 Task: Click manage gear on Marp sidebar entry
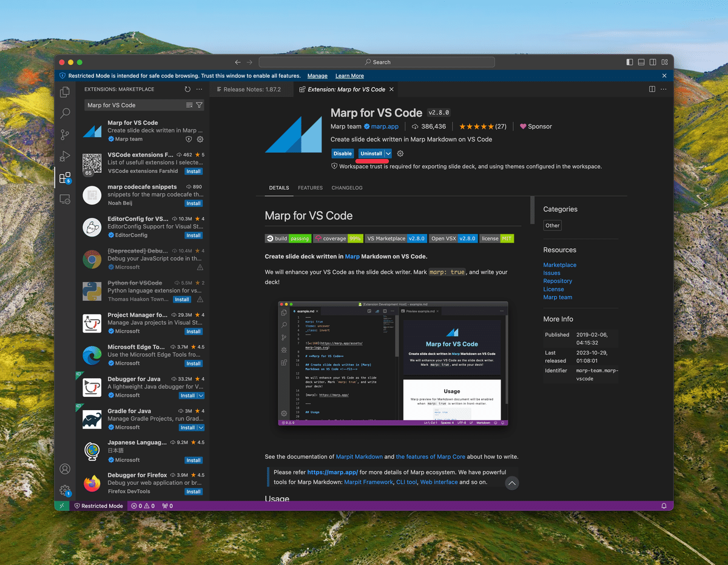coord(200,139)
